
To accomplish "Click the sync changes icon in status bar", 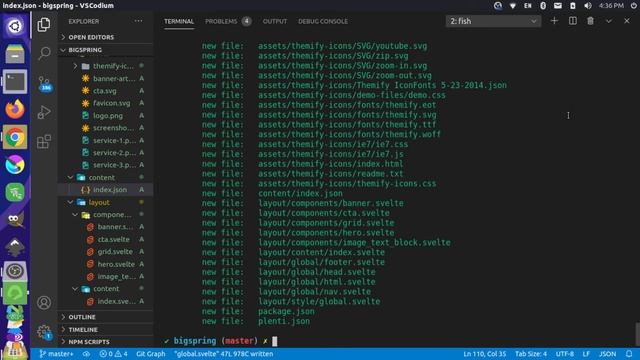I will [86, 354].
